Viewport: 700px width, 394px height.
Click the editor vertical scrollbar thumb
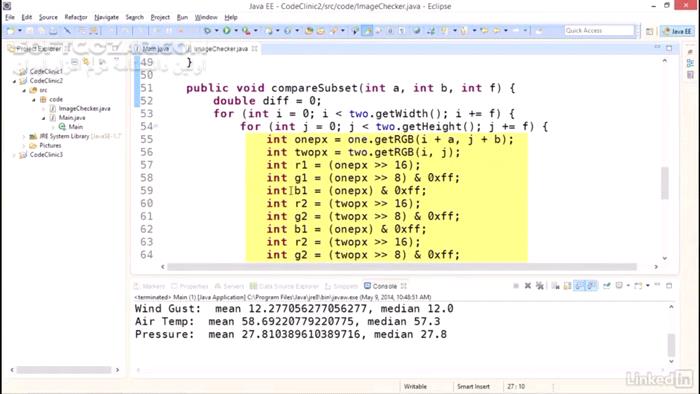[x=665, y=183]
